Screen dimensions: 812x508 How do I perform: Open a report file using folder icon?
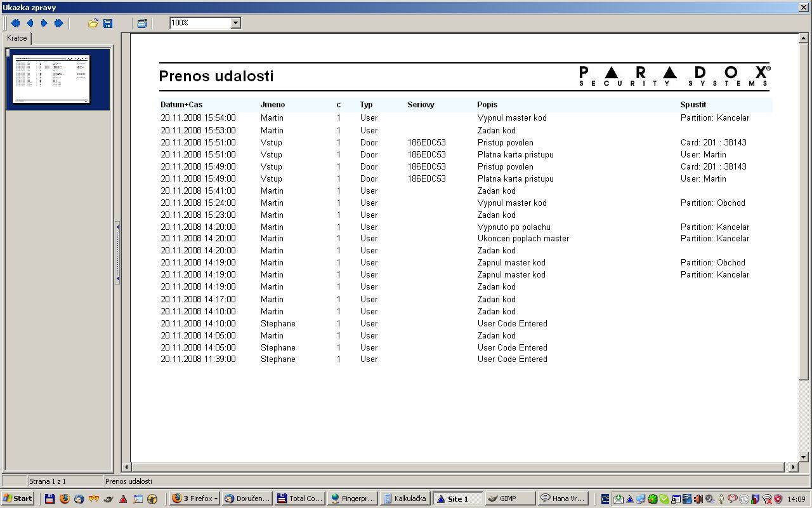pos(93,23)
